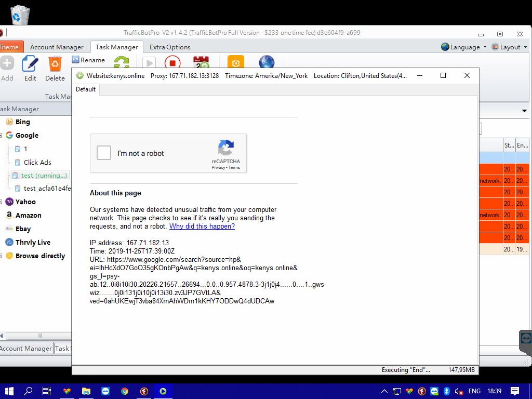Image resolution: width=532 pixels, height=399 pixels.
Task: Open the Language dropdown
Action: point(463,47)
